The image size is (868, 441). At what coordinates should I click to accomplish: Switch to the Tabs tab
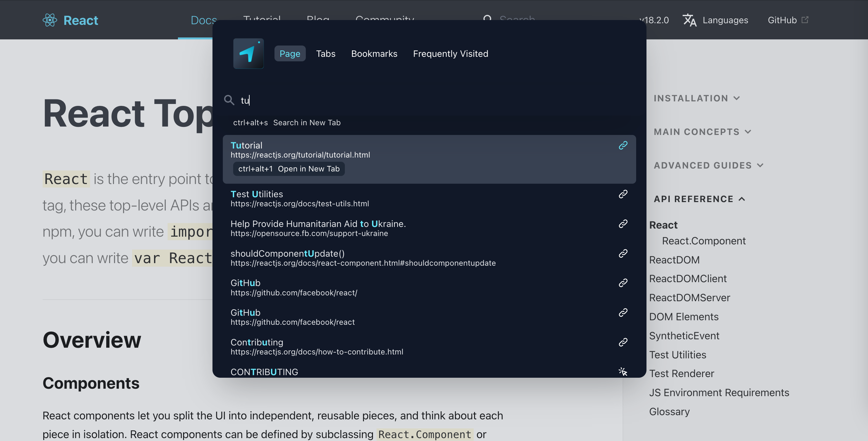tap(325, 54)
